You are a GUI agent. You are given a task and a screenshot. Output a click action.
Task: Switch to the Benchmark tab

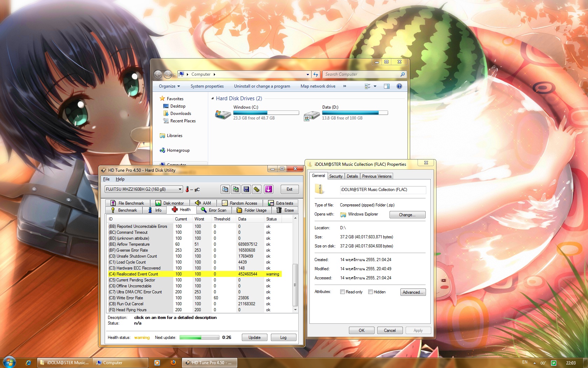(124, 210)
